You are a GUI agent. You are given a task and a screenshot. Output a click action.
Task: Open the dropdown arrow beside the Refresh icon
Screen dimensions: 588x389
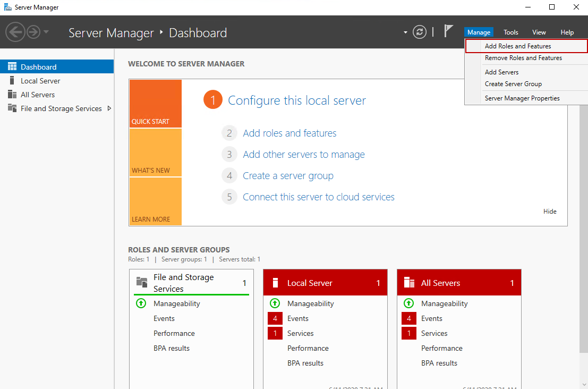click(x=405, y=32)
